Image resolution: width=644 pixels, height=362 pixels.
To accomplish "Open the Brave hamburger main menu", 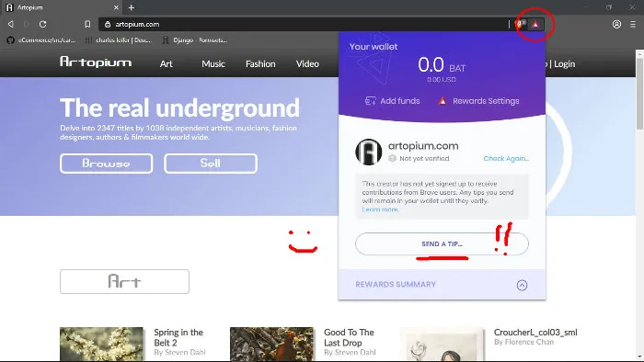I will click(633, 24).
